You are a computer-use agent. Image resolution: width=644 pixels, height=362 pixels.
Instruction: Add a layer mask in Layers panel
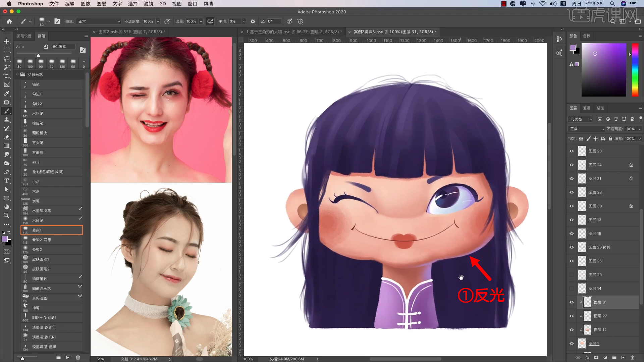coord(596,358)
